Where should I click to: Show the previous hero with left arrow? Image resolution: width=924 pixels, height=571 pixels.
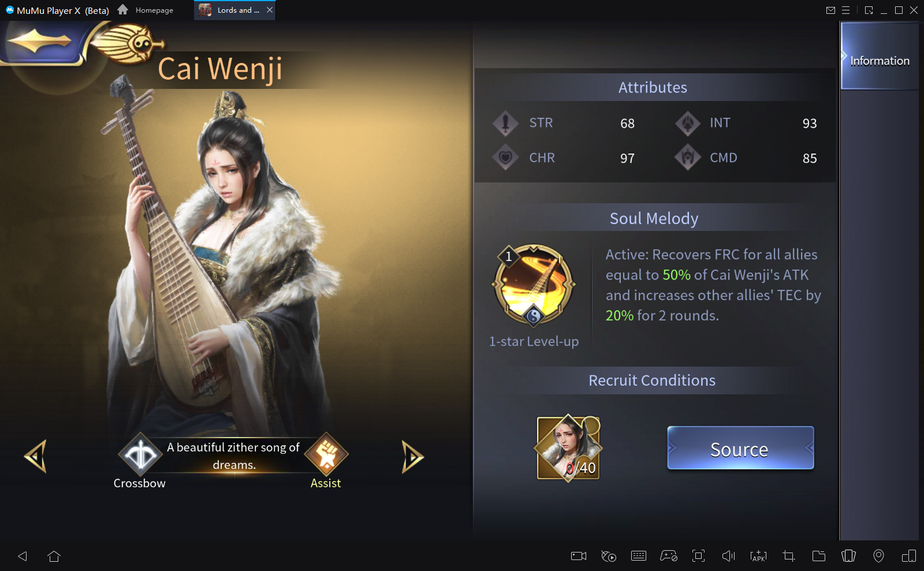click(x=36, y=457)
